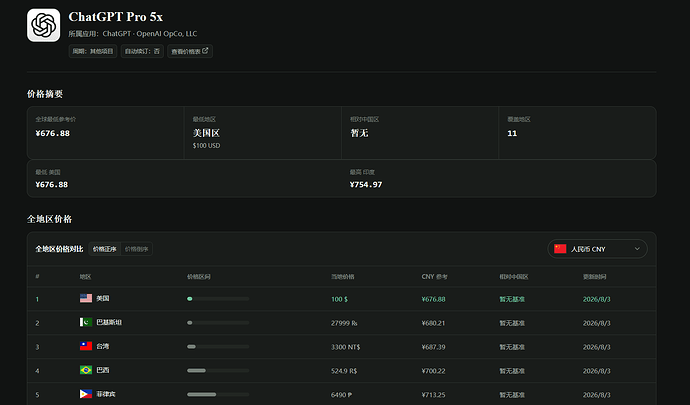Screen dimensions: 690x405
Task: Click the ¥687.39 CNY reference value
Action: click(433, 347)
